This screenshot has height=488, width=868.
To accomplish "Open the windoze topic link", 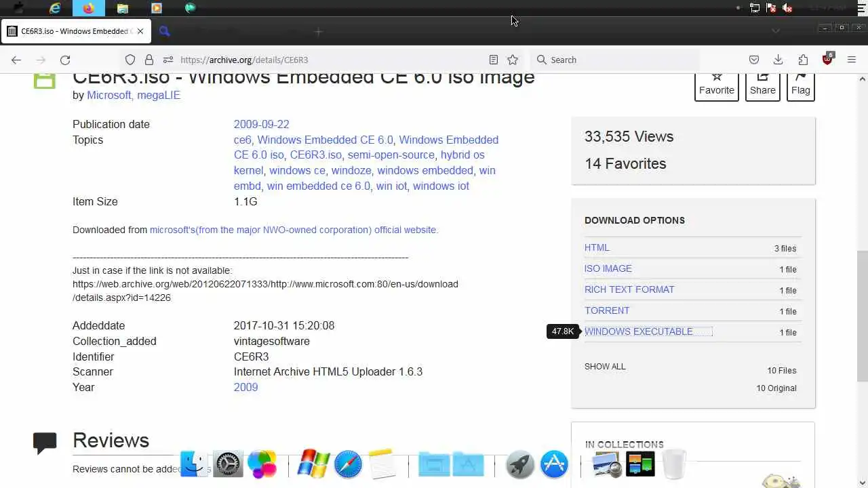I will point(351,171).
